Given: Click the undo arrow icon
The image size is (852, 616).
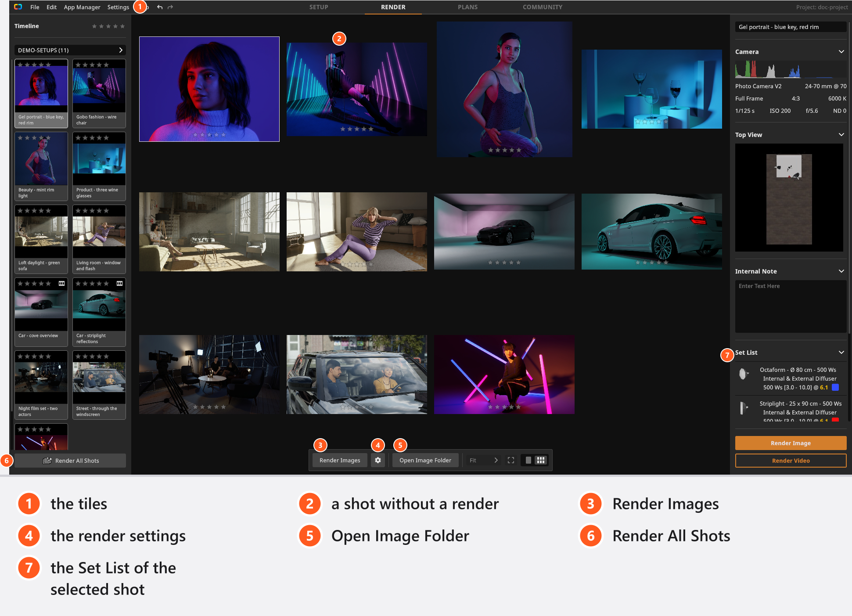Looking at the screenshot, I should click(x=160, y=7).
